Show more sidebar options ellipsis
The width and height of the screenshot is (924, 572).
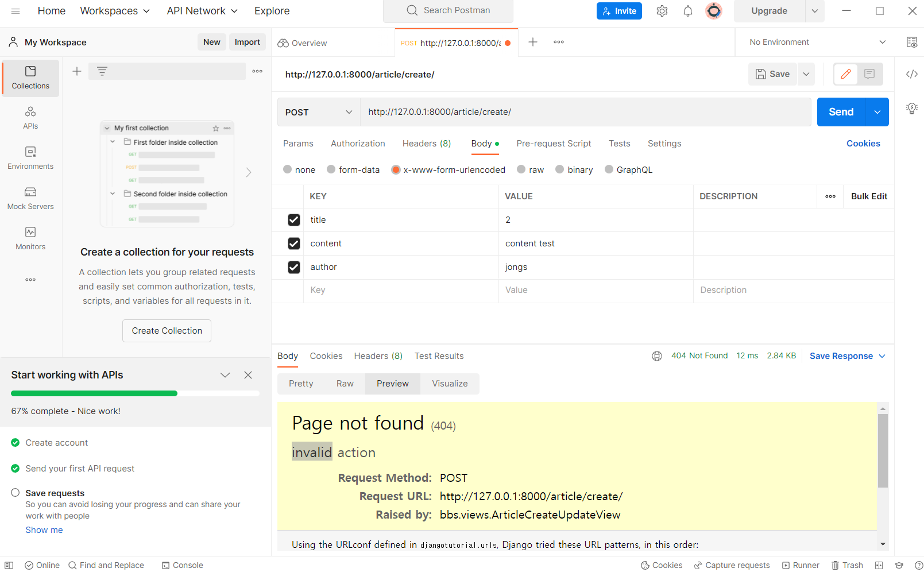pyautogui.click(x=30, y=280)
